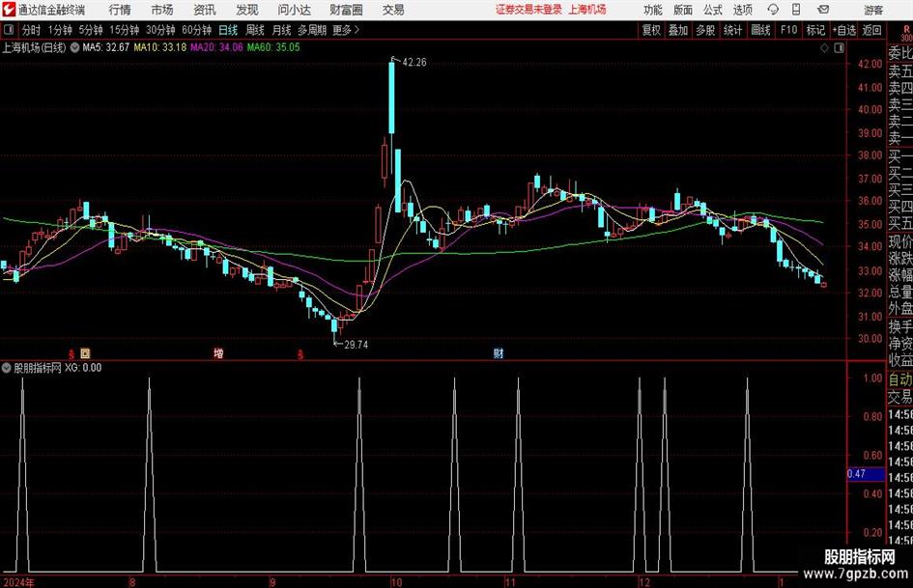
Task: Click the 叠加 overlay button
Action: [x=678, y=30]
